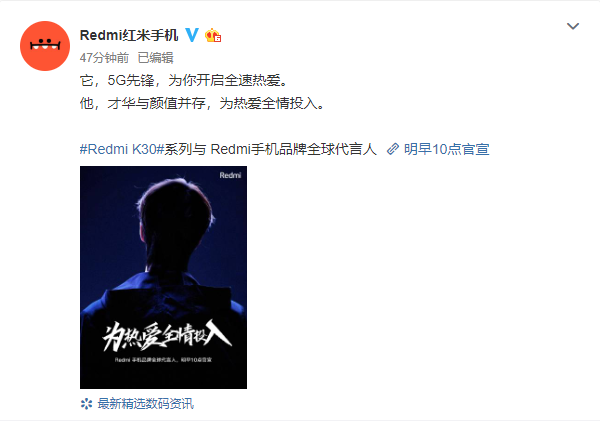Click the small caption under poster calligraphy

163,360
